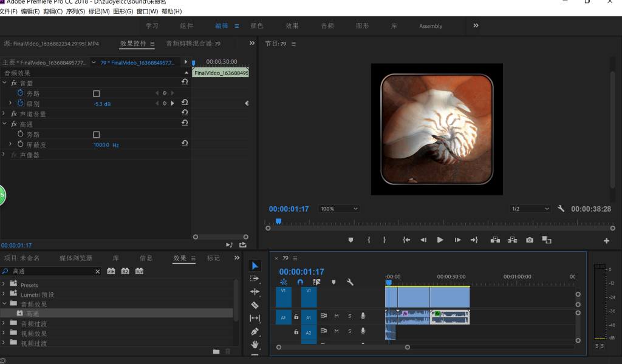Open timeline display settings wrench

350,282
